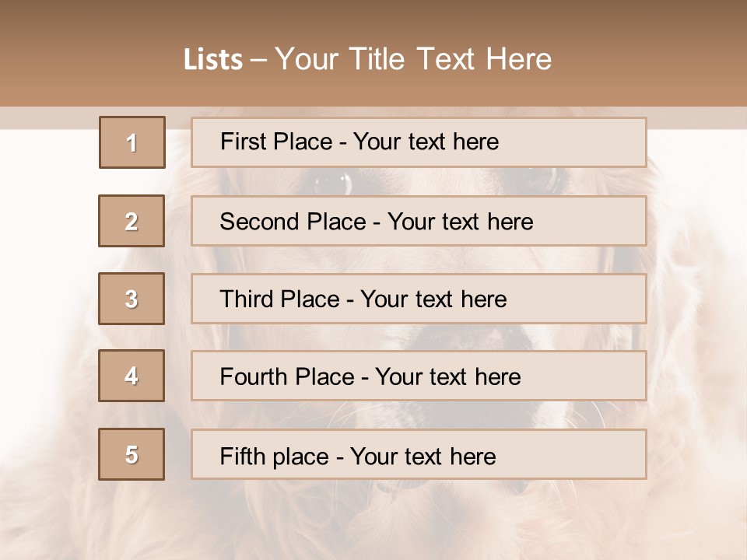Select the number 2 box
This screenshot has width=747, height=560.
132,221
